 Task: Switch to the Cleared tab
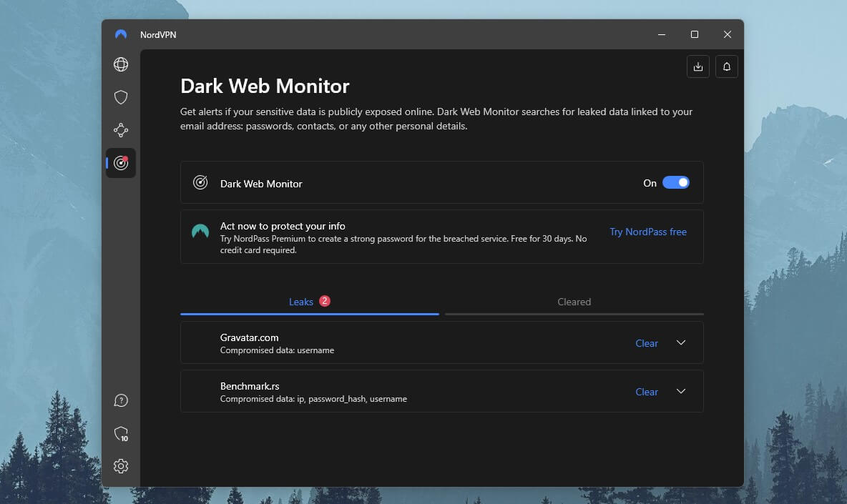[x=574, y=302]
